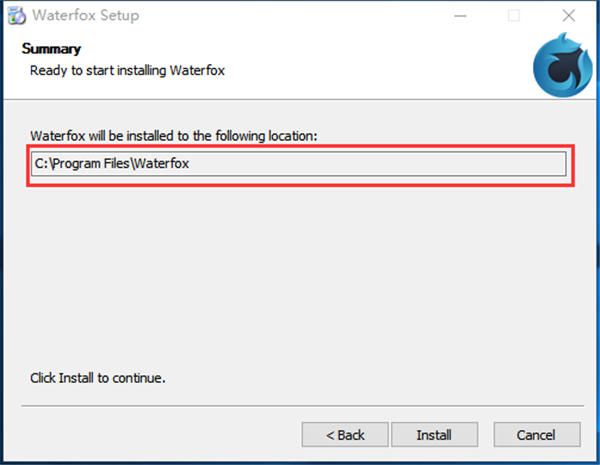Click the 'Summary' heading

pos(51,49)
